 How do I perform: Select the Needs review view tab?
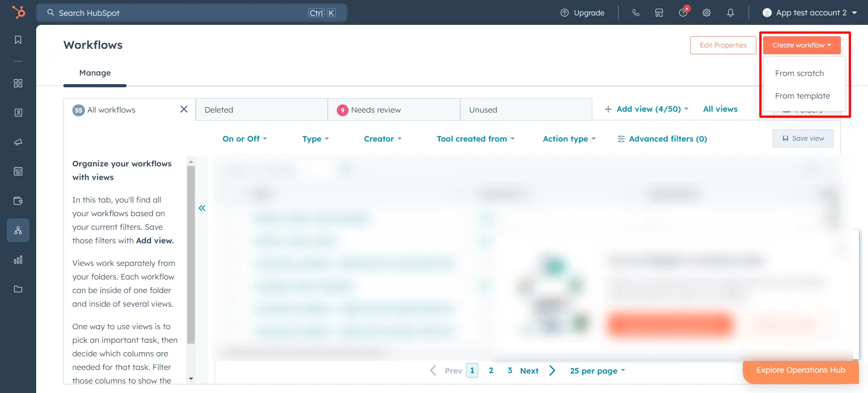click(x=394, y=109)
